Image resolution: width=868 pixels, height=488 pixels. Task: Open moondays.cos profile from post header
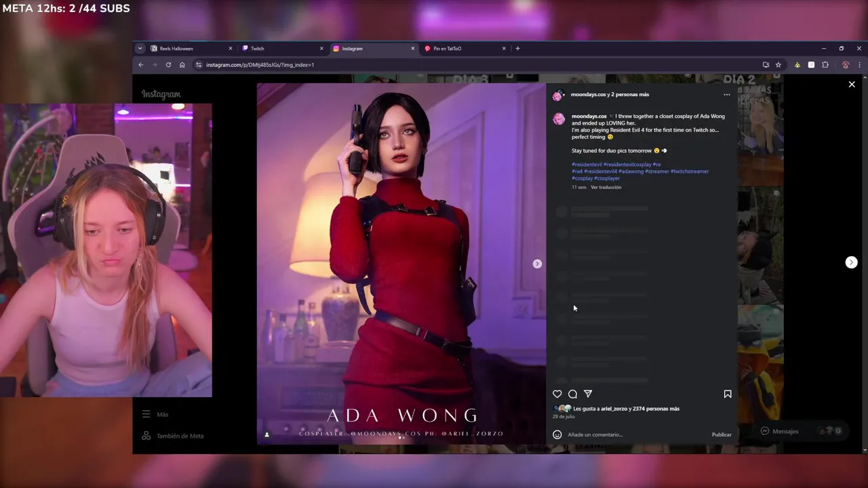pos(589,94)
